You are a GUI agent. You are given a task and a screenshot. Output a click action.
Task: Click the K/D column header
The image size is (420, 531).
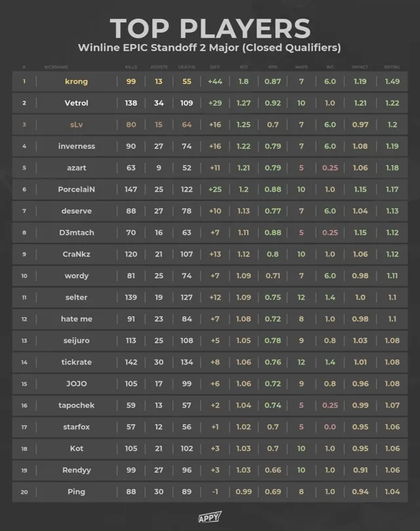pyautogui.click(x=243, y=67)
